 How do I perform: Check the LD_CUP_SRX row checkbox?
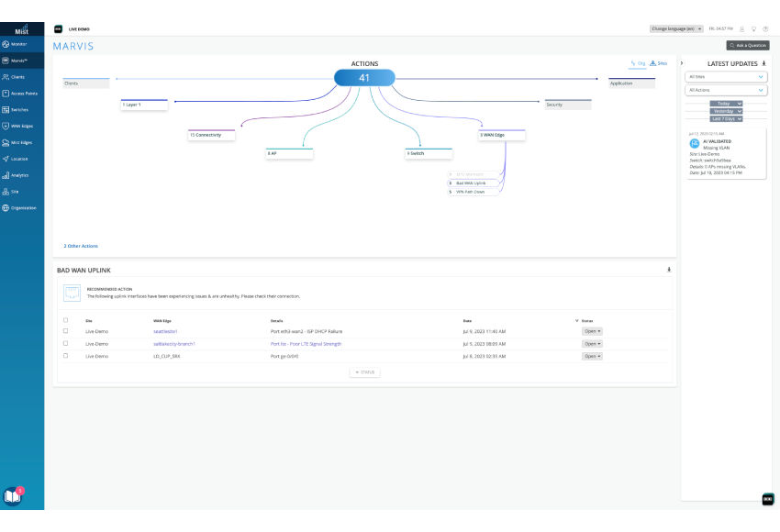(65, 355)
